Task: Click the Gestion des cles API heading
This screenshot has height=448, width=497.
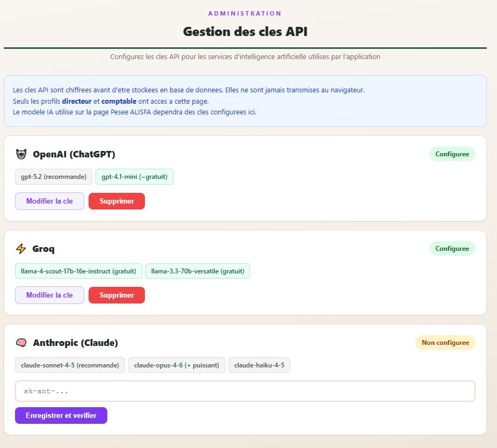Action: pos(245,32)
